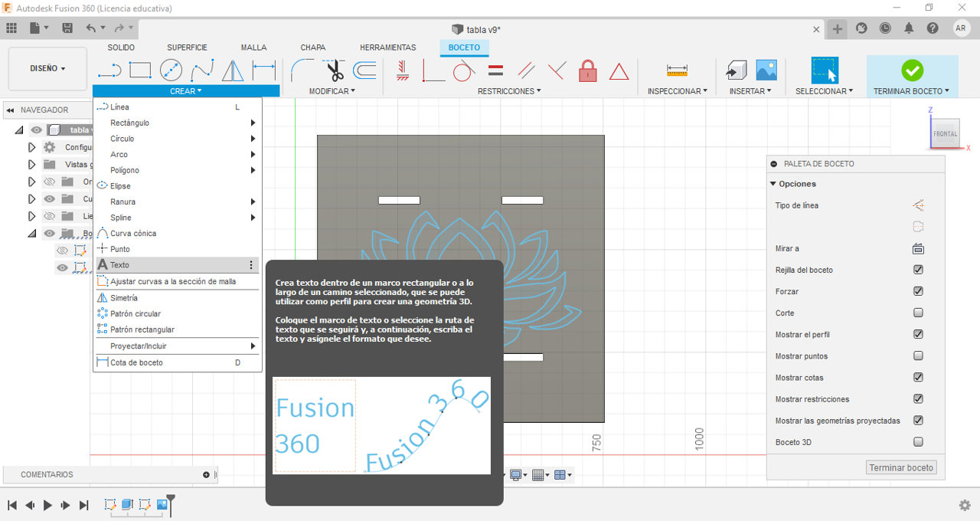
Task: Choose Elipse in the Crear menu
Action: click(x=177, y=186)
